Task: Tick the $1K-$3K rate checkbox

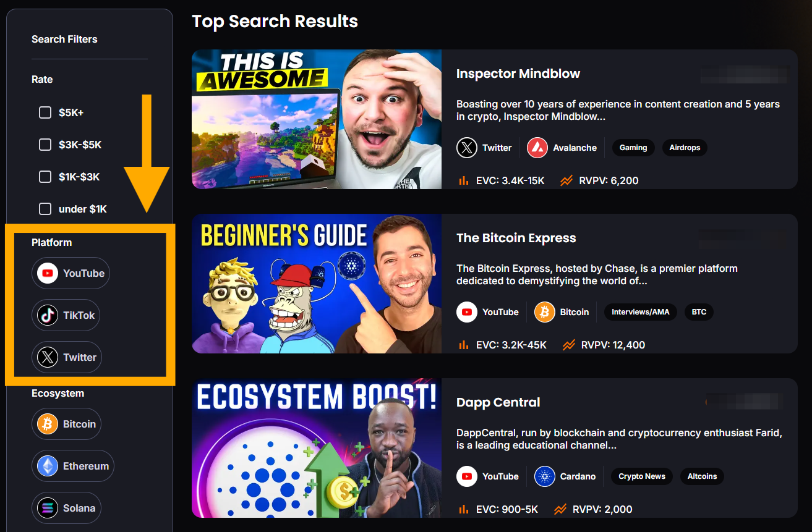Action: (45, 177)
